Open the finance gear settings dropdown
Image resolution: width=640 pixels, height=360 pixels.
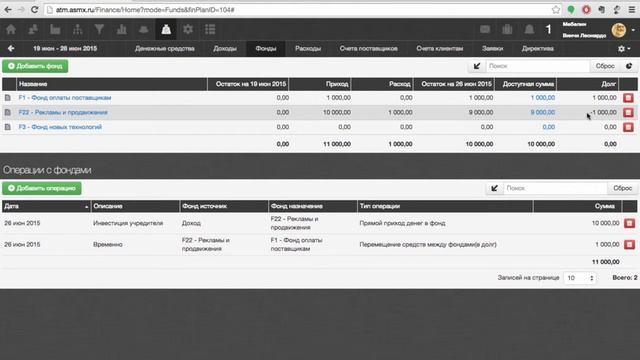coord(624,49)
